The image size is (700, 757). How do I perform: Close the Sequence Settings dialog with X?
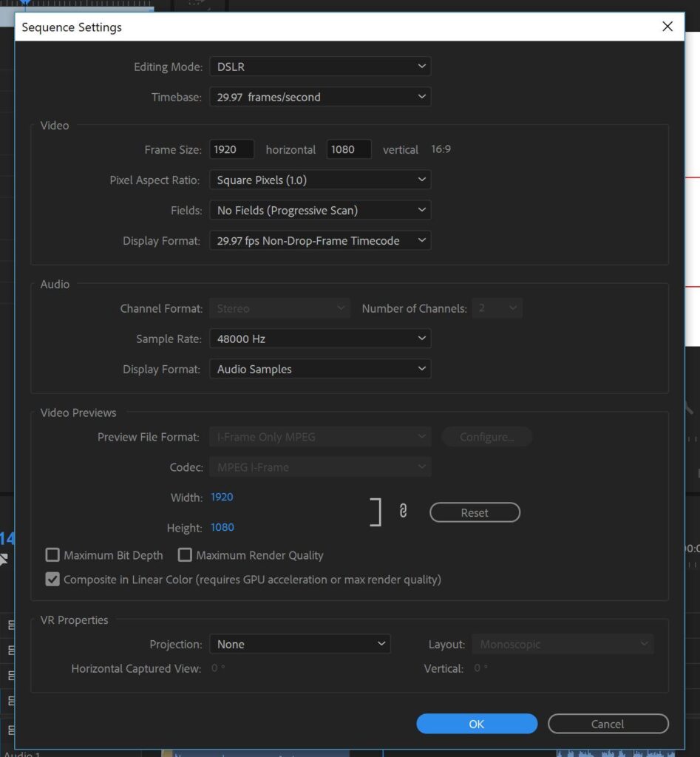[x=667, y=27]
